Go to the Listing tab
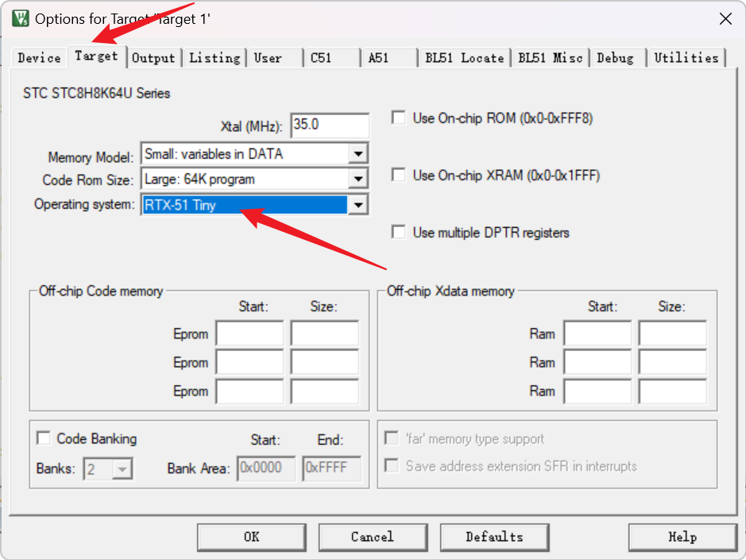This screenshot has width=746, height=560. click(215, 58)
